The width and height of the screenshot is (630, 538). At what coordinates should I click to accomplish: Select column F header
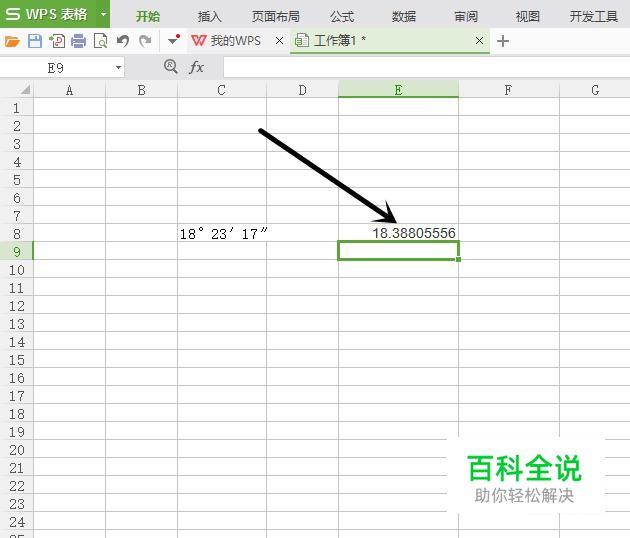(509, 90)
